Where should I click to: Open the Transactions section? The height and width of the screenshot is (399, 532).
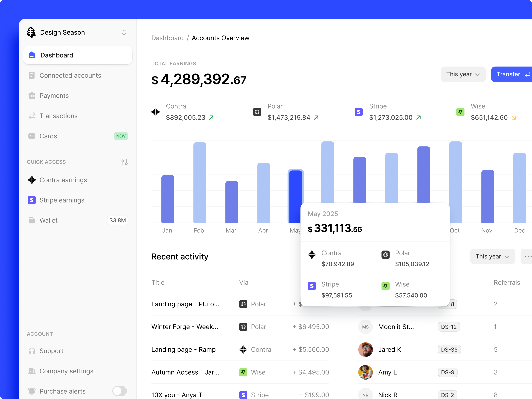[78, 116]
